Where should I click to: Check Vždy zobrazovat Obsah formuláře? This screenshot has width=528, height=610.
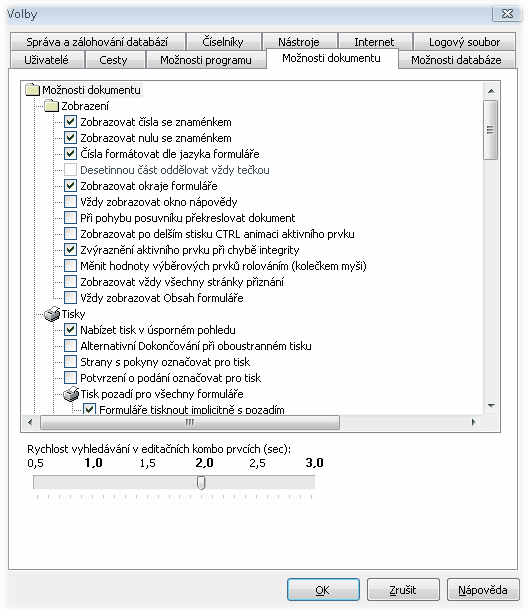pyautogui.click(x=70, y=298)
